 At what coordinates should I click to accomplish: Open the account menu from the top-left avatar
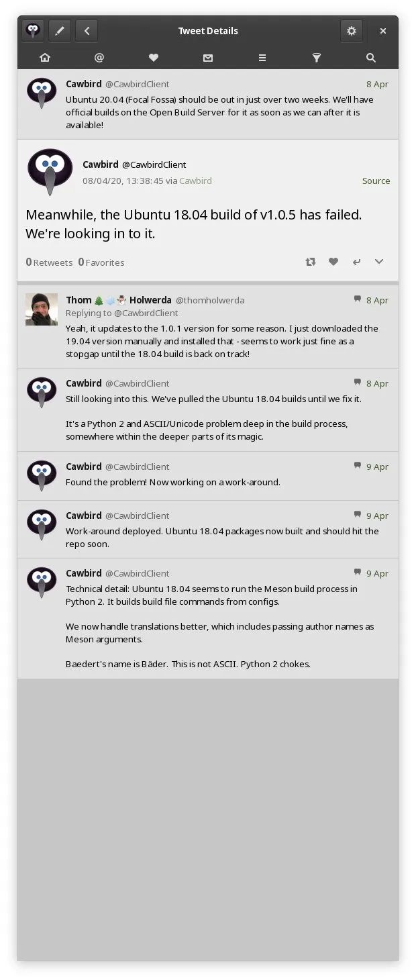(32, 30)
